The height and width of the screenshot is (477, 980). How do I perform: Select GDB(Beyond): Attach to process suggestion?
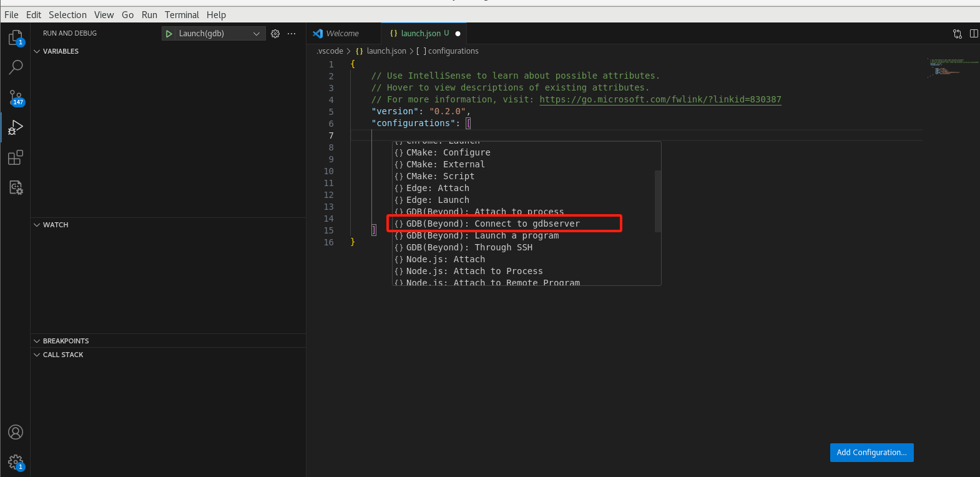click(526, 212)
